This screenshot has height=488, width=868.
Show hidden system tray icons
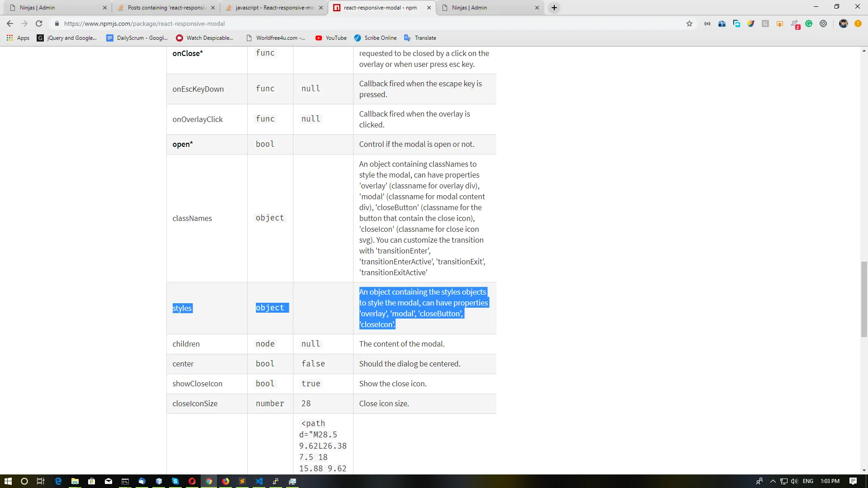tap(773, 481)
